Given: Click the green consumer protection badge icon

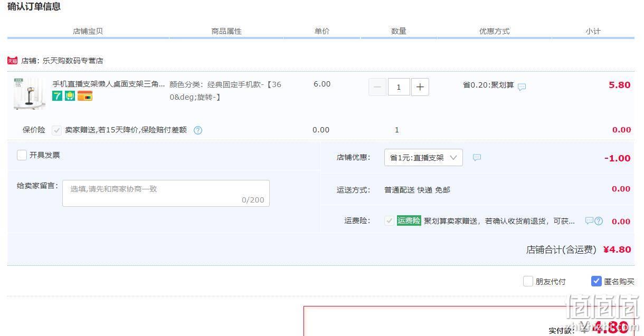Looking at the screenshot, I should coord(70,96).
